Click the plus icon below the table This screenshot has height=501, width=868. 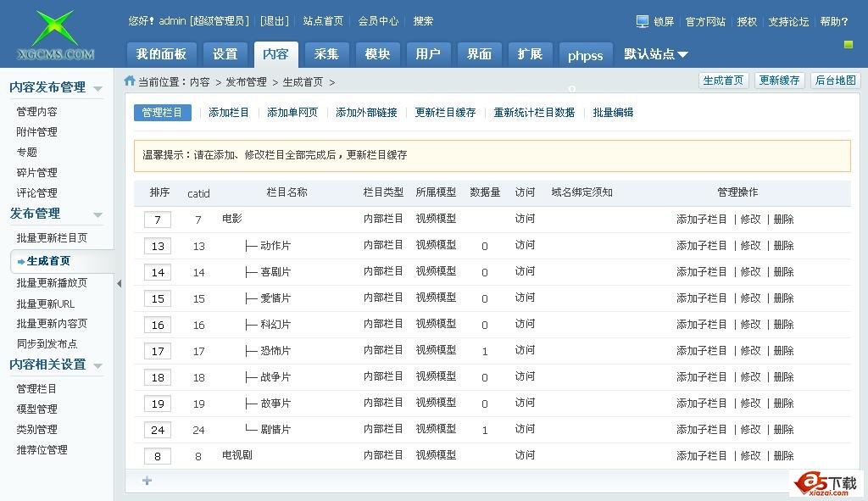(147, 481)
